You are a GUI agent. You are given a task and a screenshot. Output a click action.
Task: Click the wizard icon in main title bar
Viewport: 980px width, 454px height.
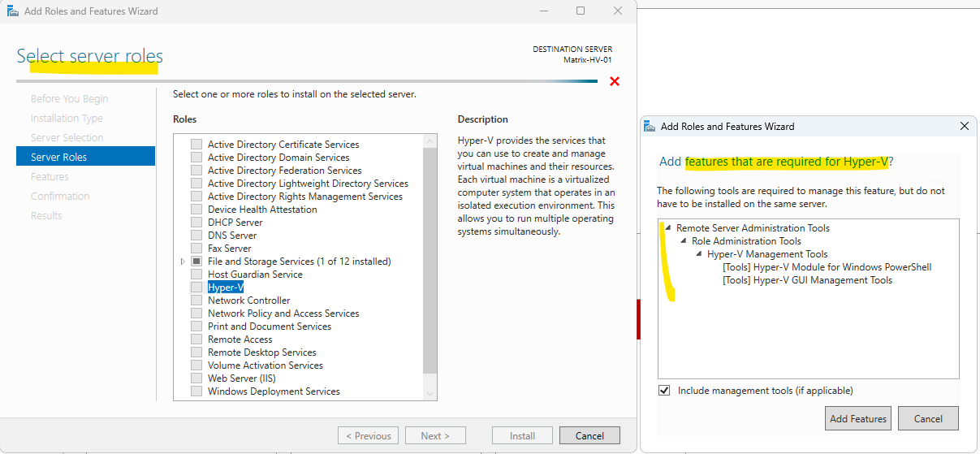13,11
